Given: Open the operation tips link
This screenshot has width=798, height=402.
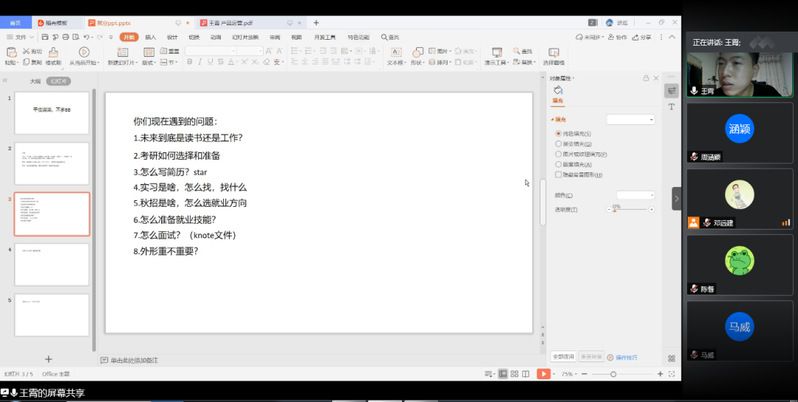Looking at the screenshot, I should [x=622, y=358].
